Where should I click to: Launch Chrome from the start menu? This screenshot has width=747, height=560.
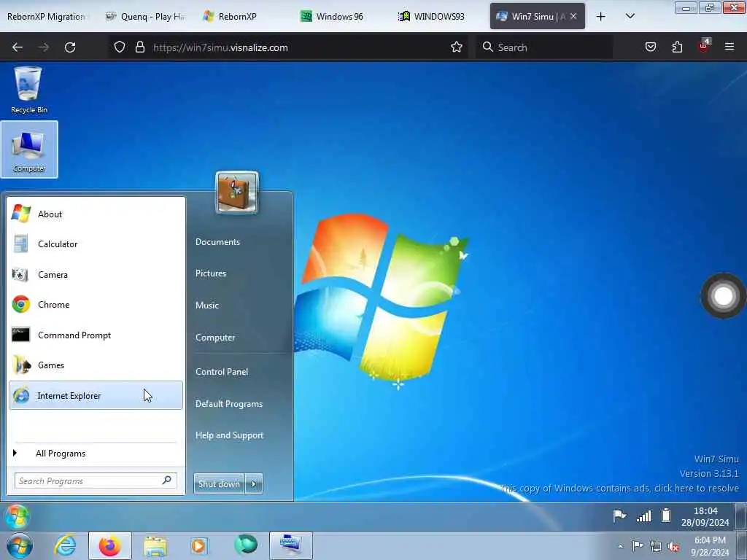point(96,304)
